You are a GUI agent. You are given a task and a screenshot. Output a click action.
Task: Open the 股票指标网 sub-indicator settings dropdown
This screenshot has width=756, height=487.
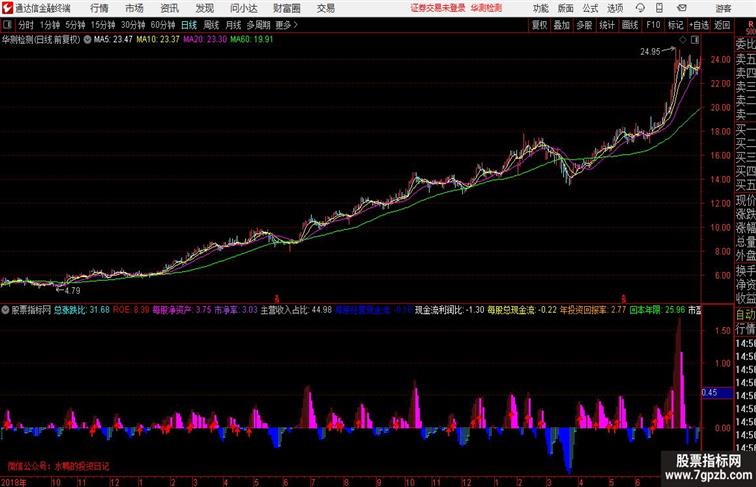(5, 310)
